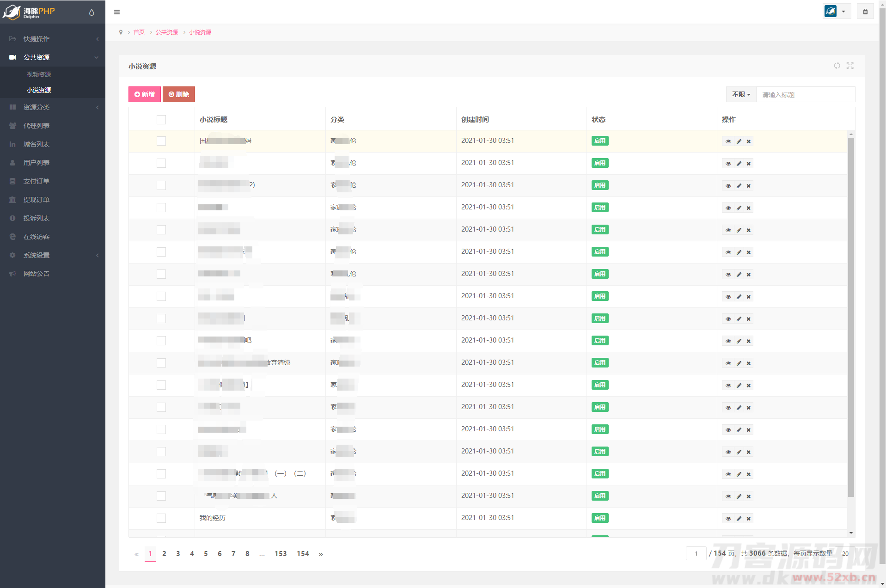Go to page 154 in pagination
This screenshot has width=886, height=588.
tap(303, 554)
